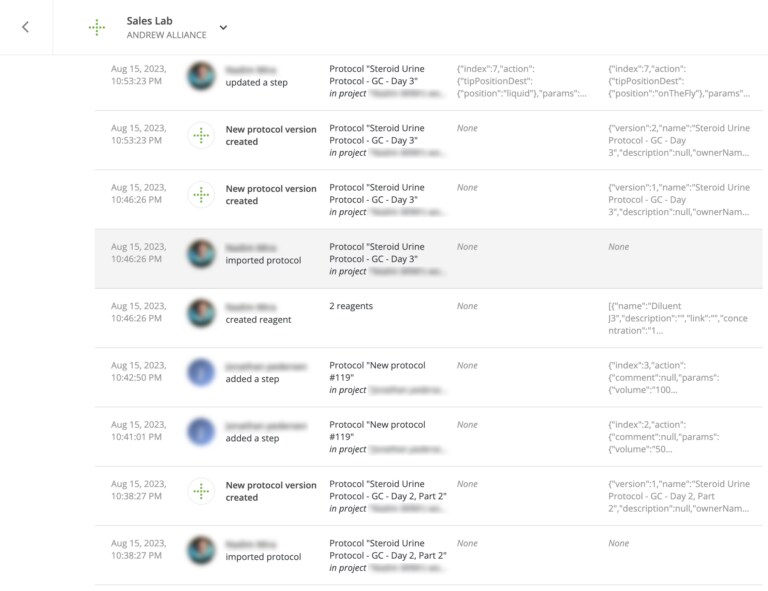Click avatar on 10:46:26 PM imported protocol row
Image resolution: width=768 pixels, height=591 pixels.
tap(202, 254)
